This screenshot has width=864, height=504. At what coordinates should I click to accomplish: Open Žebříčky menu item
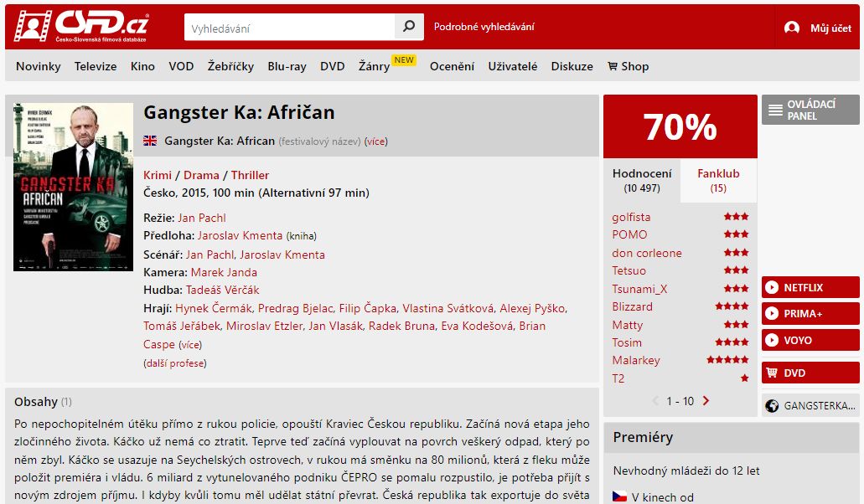point(231,66)
